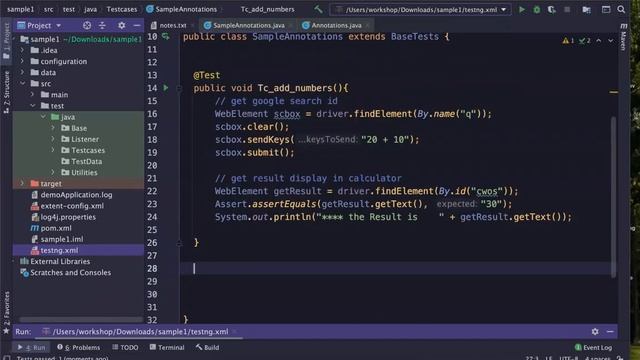
Task: Click the SampleAnnotations breadcrumb
Action: coord(182,9)
